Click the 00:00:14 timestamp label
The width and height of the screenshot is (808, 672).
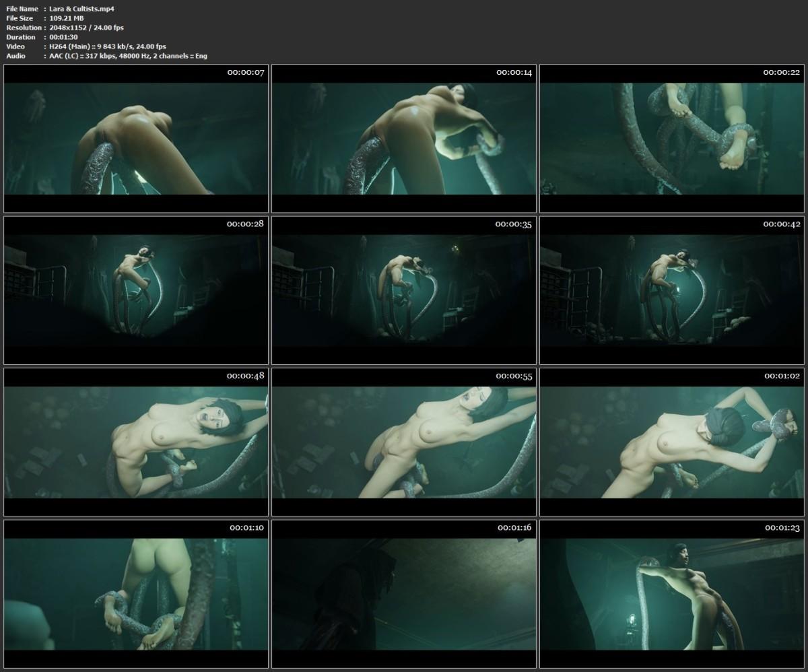(x=514, y=72)
